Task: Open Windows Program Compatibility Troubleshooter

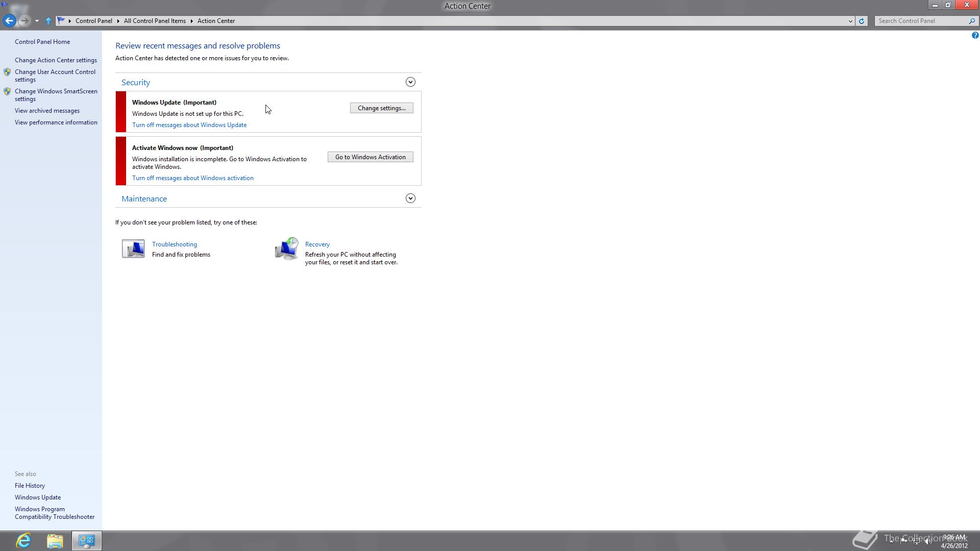Action: (x=55, y=513)
